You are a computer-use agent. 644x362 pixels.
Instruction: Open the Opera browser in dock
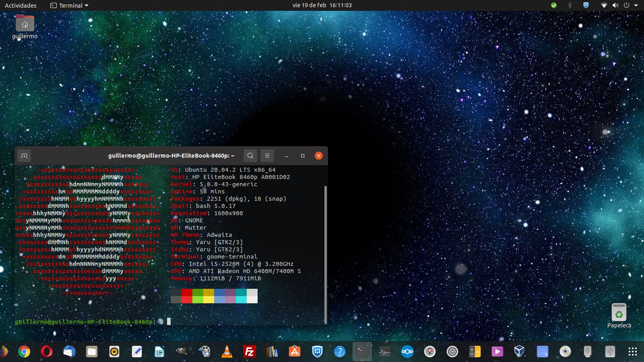pyautogui.click(x=47, y=352)
